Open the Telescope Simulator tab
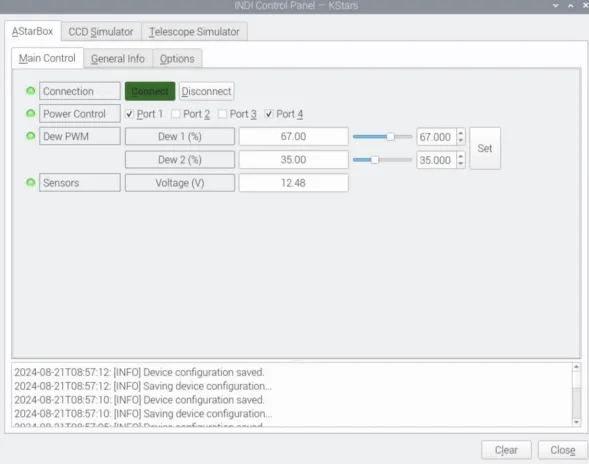The width and height of the screenshot is (589, 464). click(194, 32)
